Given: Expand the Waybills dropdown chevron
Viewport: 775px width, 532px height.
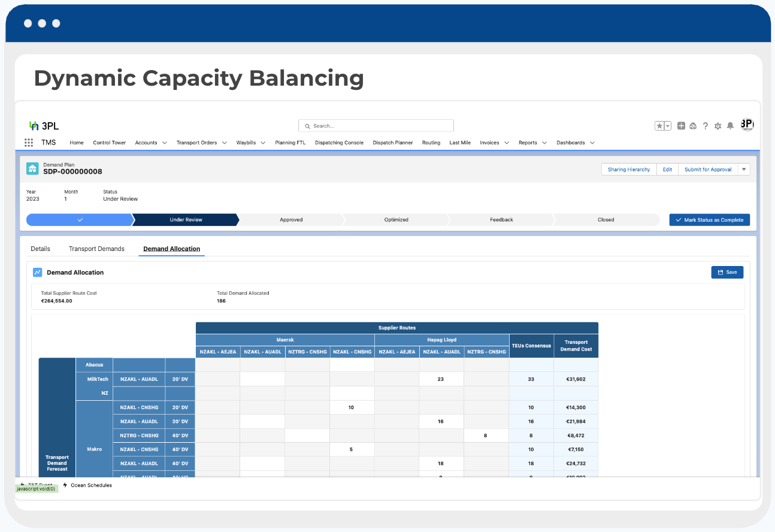Looking at the screenshot, I should click(x=263, y=143).
